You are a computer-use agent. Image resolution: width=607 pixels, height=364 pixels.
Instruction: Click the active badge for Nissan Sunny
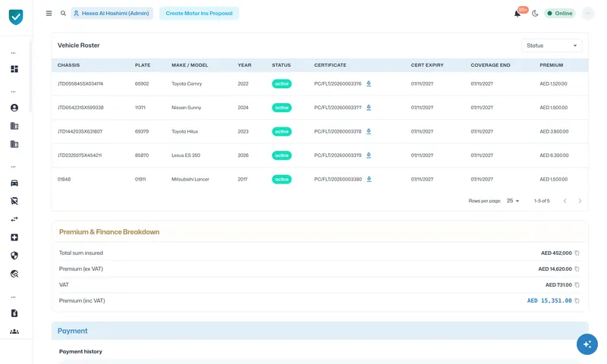click(281, 108)
